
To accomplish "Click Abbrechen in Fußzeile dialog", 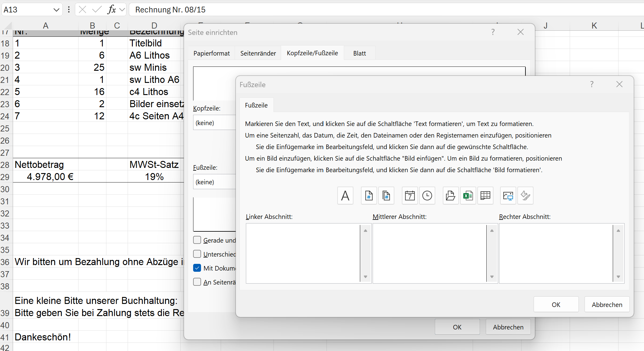I will (607, 305).
